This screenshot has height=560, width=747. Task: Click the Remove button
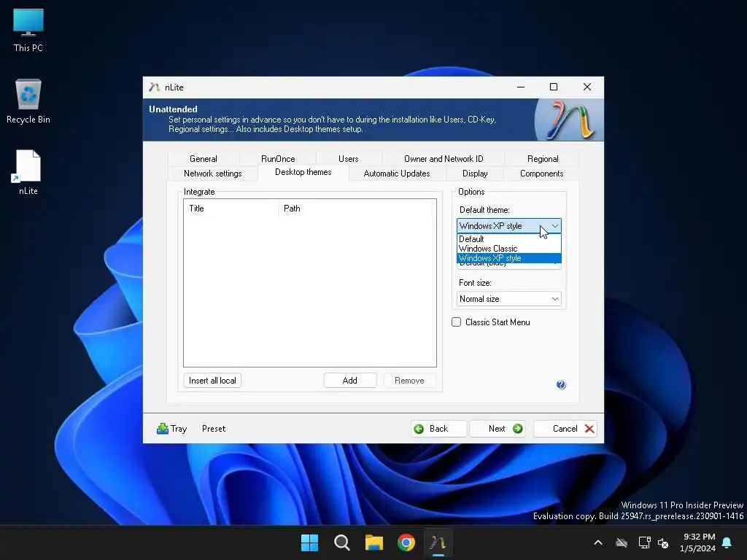[409, 381]
